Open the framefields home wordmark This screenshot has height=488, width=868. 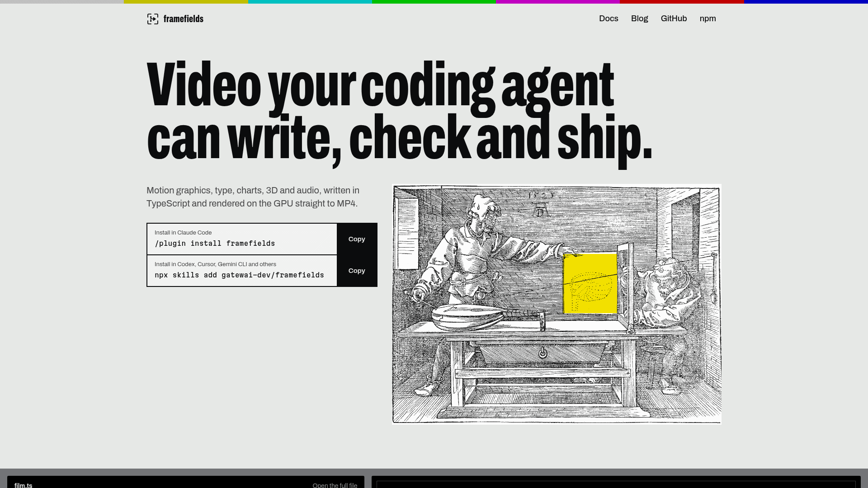[183, 19]
